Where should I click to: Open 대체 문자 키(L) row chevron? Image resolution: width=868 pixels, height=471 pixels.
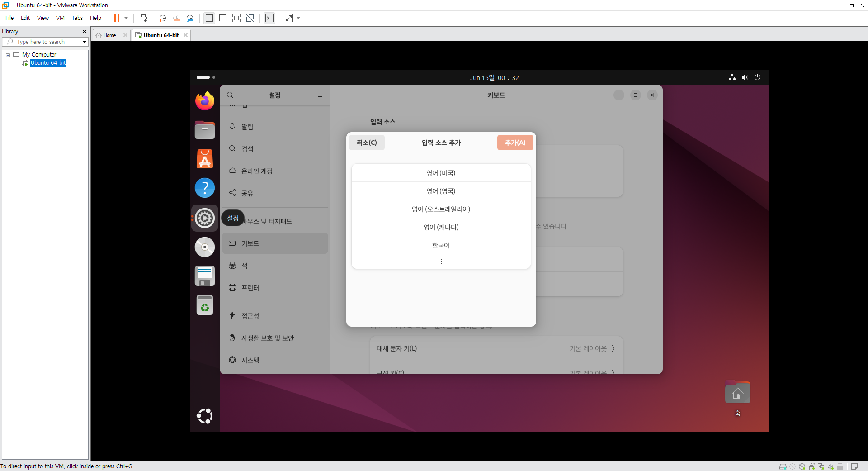[613, 348]
